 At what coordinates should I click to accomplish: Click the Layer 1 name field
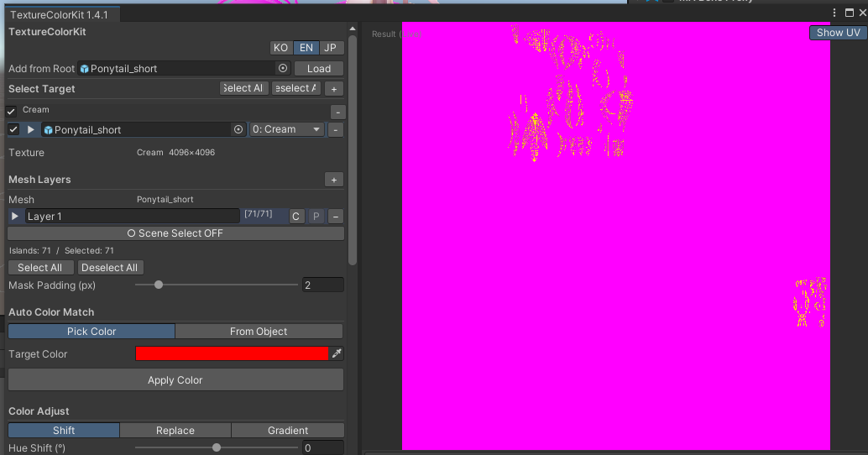pyautogui.click(x=133, y=217)
